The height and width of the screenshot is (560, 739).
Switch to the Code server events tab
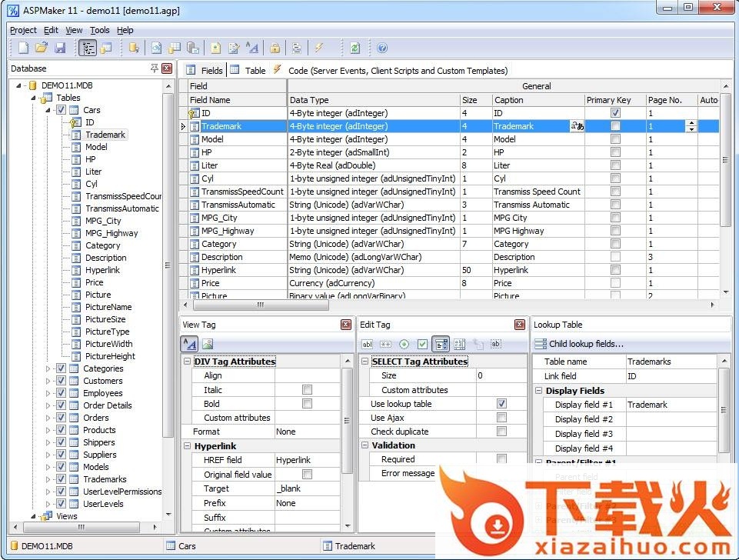[391, 70]
